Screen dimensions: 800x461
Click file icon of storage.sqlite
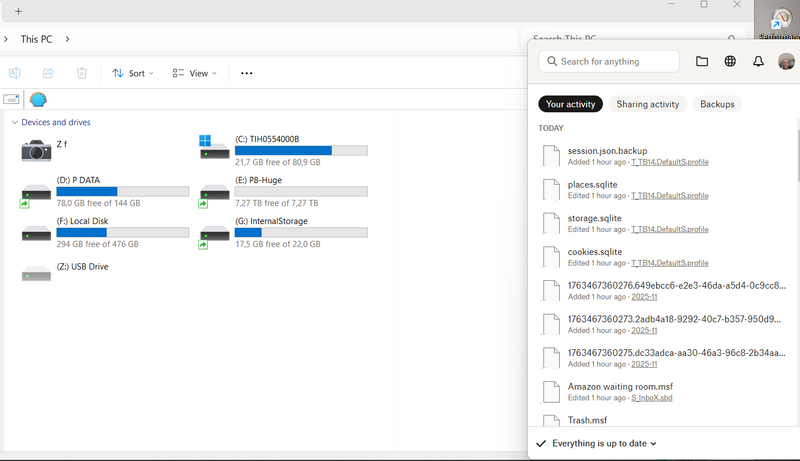tap(551, 223)
